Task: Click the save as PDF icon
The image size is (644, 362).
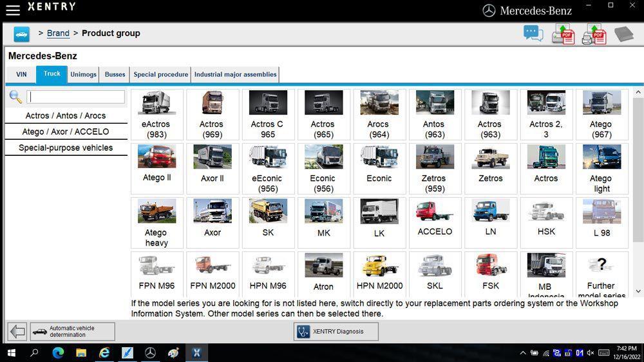Action: click(563, 34)
